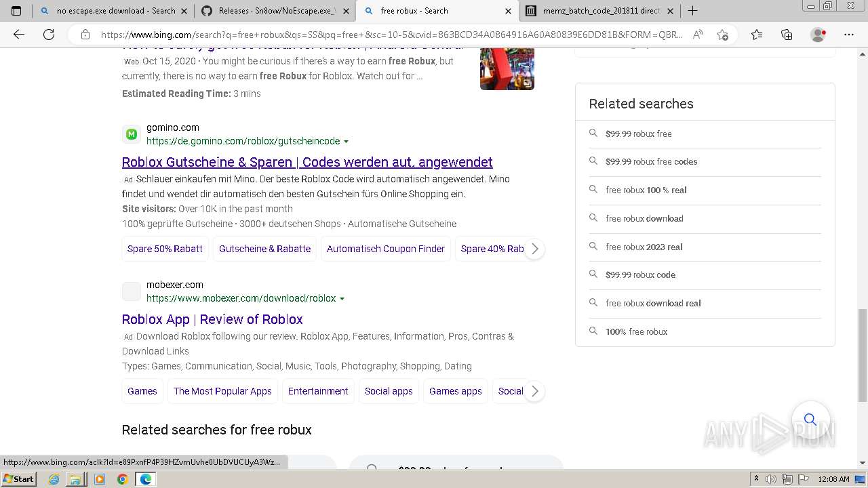Show more gomino sitelinks with arrow
The image size is (868, 488).
(x=534, y=249)
